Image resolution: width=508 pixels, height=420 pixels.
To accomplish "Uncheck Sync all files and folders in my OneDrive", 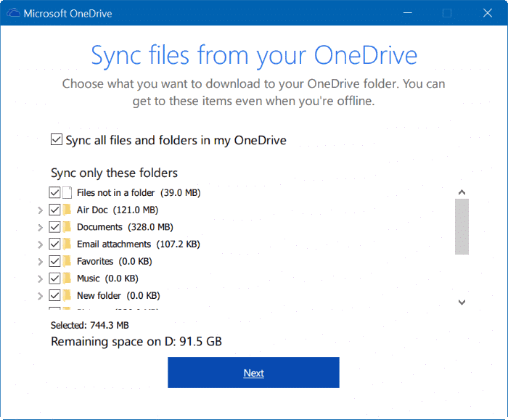I will 57,139.
